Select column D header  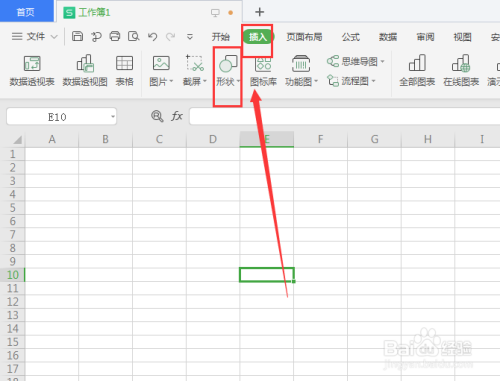(213, 139)
